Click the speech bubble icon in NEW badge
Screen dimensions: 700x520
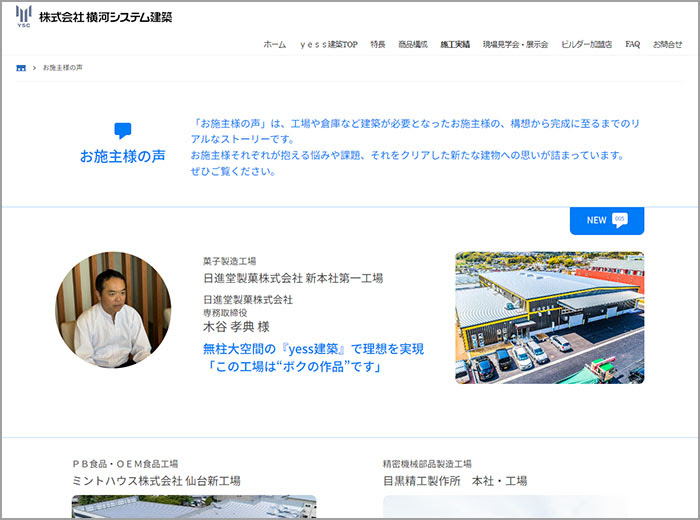point(620,220)
